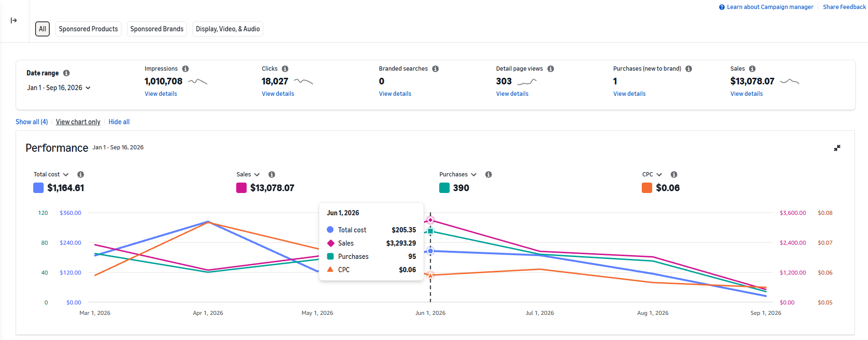Image resolution: width=868 pixels, height=340 pixels.
Task: Expand the chart Sales metric dropdown
Action: click(x=248, y=175)
